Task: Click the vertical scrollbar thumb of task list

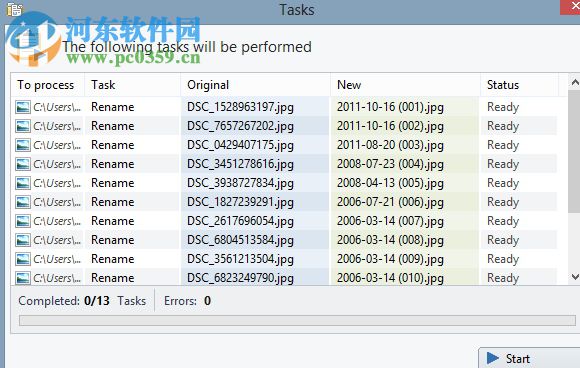Action: click(x=574, y=152)
